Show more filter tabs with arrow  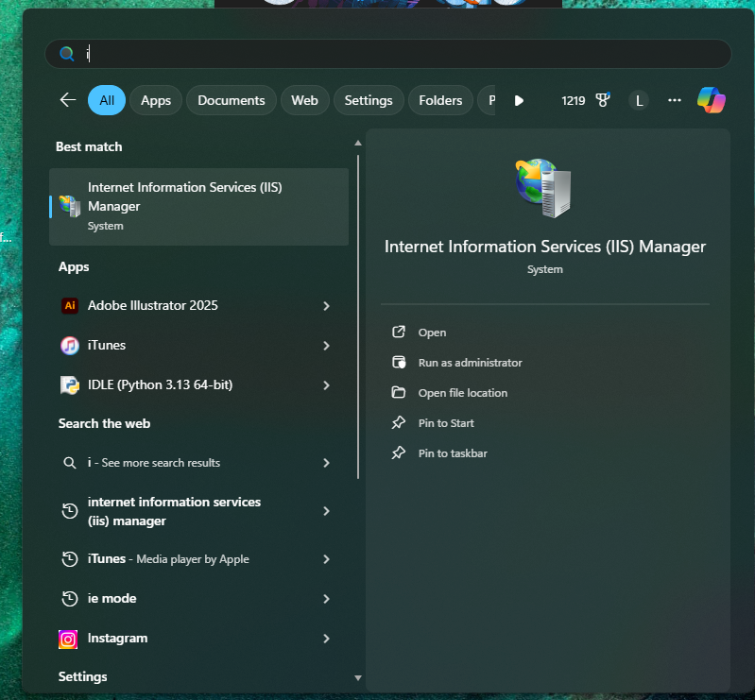(x=519, y=100)
